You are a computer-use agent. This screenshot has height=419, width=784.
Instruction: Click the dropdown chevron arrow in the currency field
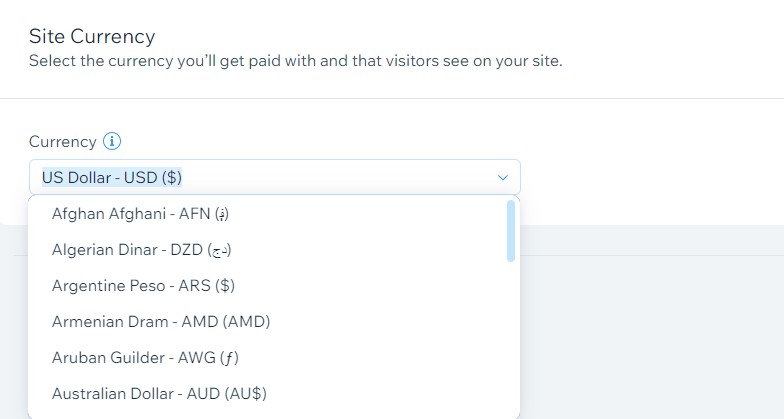503,178
